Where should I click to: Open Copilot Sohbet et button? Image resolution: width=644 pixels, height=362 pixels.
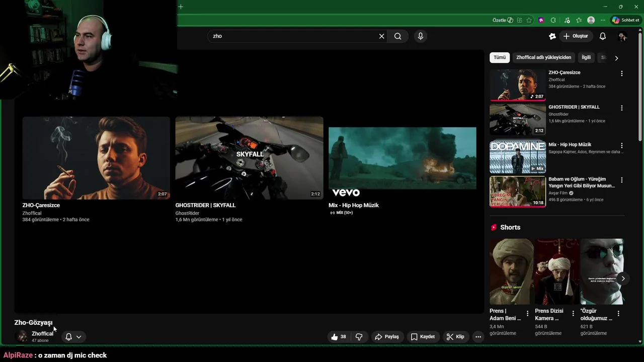click(x=625, y=20)
